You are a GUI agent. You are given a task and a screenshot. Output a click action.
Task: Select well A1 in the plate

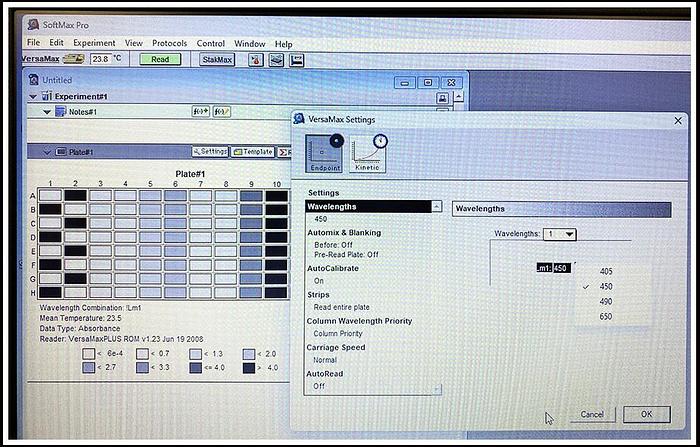tap(50, 195)
